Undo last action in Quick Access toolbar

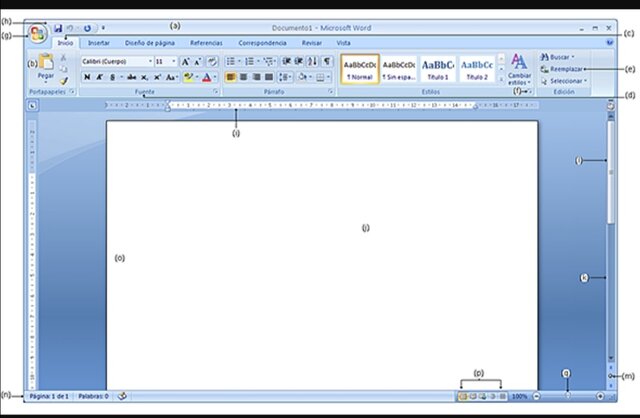click(70, 28)
